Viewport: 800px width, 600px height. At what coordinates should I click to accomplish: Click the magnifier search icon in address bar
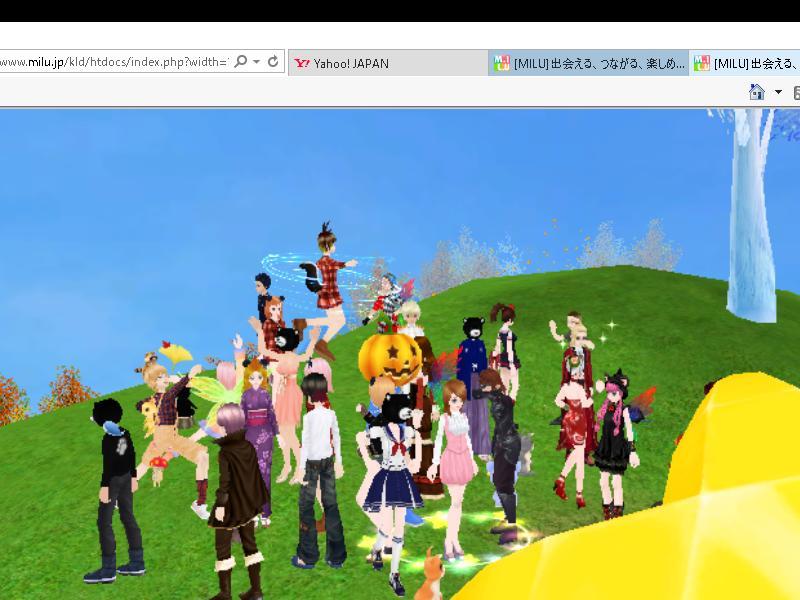[241, 62]
